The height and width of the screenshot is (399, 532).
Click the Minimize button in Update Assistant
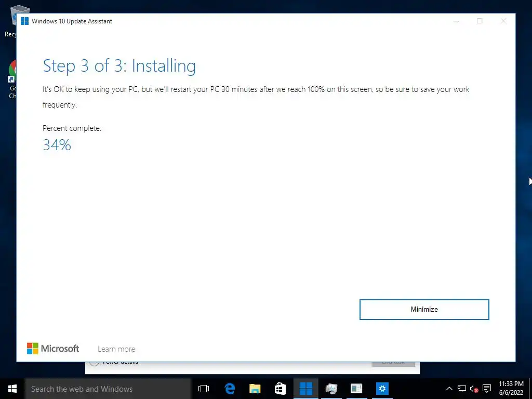424,310
